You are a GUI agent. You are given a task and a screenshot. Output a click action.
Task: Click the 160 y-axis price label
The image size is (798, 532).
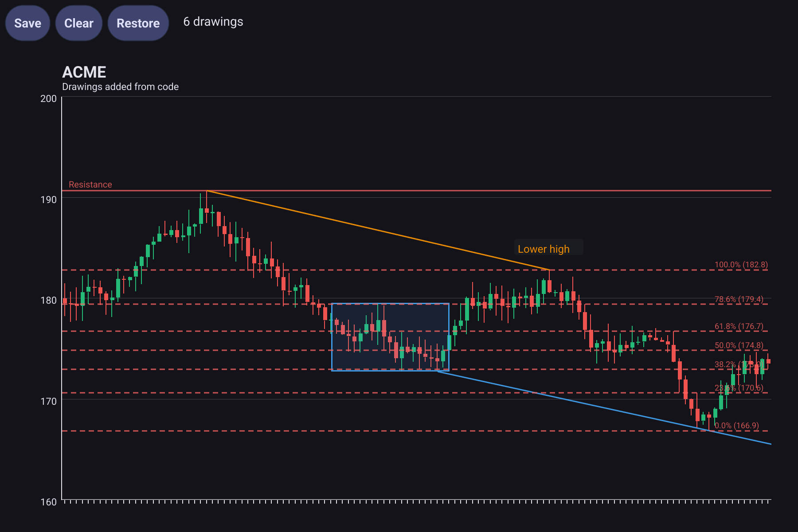[48, 502]
